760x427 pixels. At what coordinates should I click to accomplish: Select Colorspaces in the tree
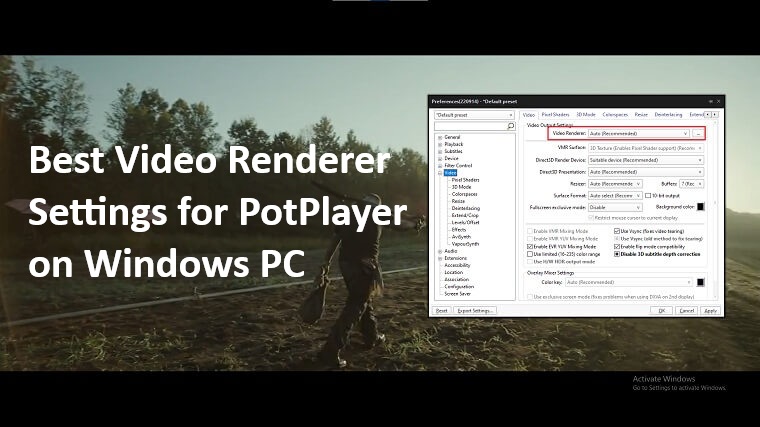[464, 194]
